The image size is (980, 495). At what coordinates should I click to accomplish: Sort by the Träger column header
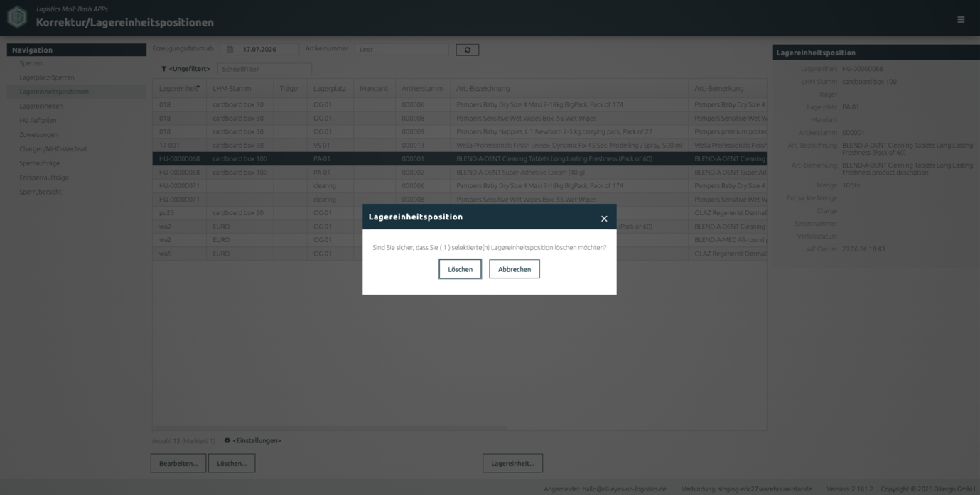coord(290,88)
